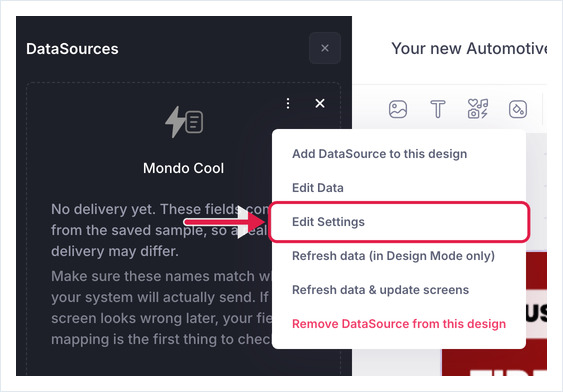563x392 pixels.
Task: Click the Mondo Cool lightning data icon
Action: tap(184, 122)
